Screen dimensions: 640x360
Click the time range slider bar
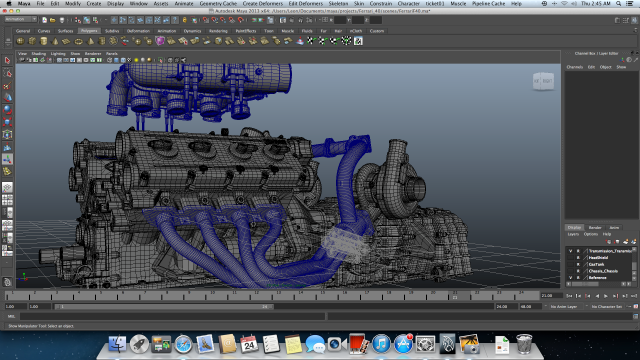[164, 307]
